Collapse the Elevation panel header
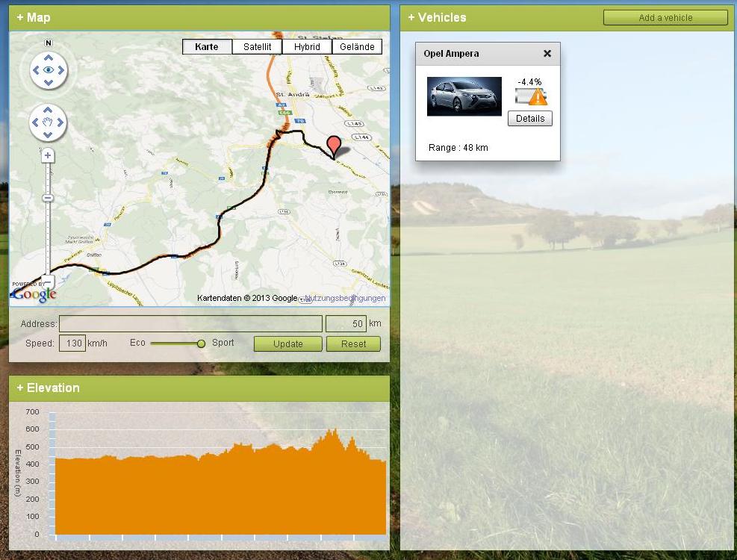Viewport: 737px width, 560px height. pyautogui.click(x=48, y=388)
